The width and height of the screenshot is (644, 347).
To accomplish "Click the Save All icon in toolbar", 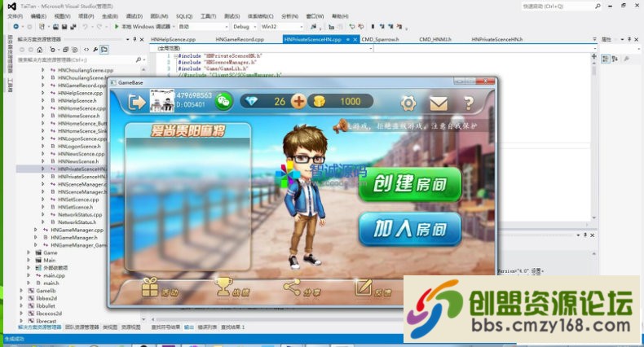I will pyautogui.click(x=73, y=26).
